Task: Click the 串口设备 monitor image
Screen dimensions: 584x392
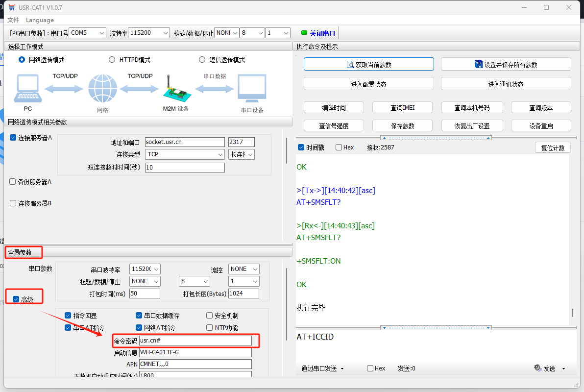Action: point(252,89)
